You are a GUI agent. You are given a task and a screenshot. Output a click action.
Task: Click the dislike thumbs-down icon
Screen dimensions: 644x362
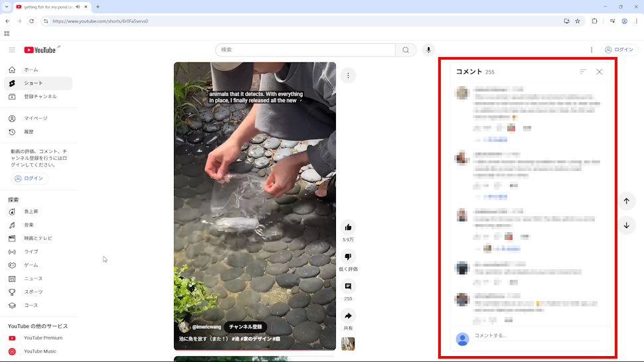coord(348,257)
